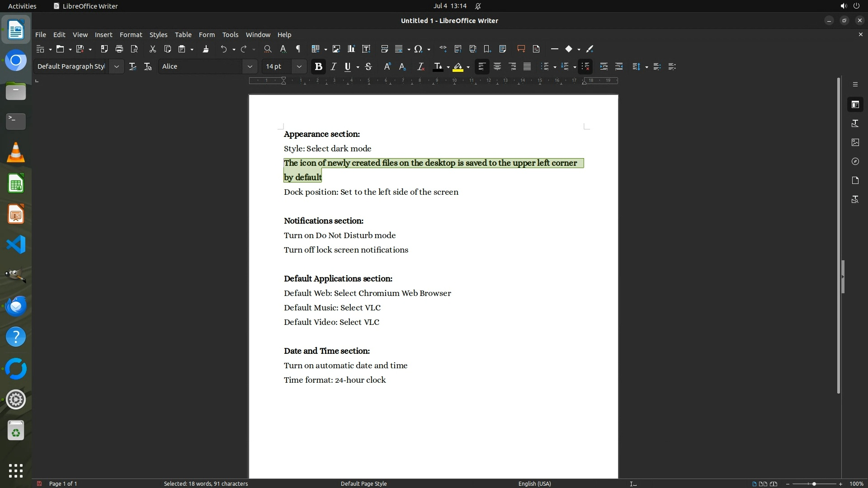868x488 pixels.
Task: Click the Cut scissors icon
Action: (x=152, y=49)
